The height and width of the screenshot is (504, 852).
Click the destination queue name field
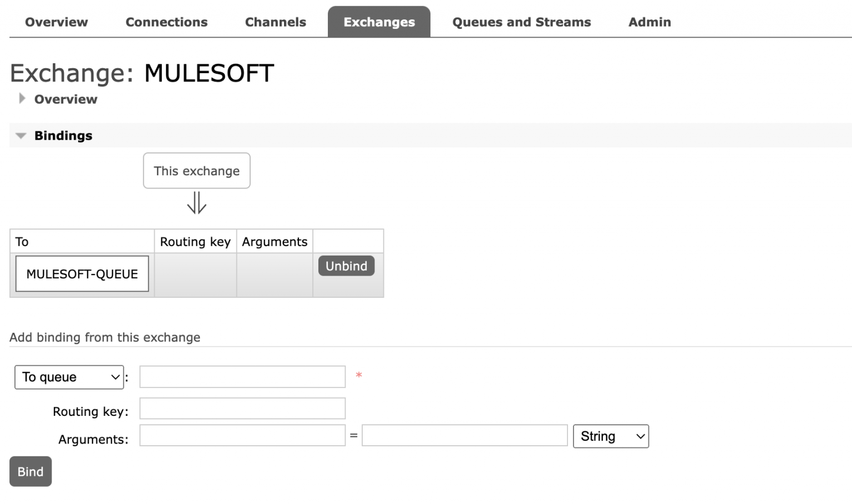pyautogui.click(x=242, y=376)
